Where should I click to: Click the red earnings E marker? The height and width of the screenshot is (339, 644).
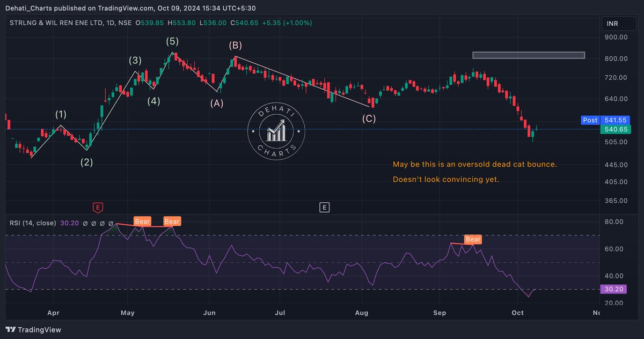[97, 207]
